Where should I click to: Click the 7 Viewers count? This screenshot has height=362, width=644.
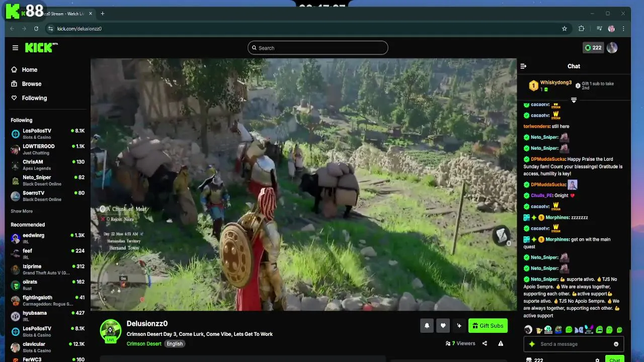click(460, 343)
